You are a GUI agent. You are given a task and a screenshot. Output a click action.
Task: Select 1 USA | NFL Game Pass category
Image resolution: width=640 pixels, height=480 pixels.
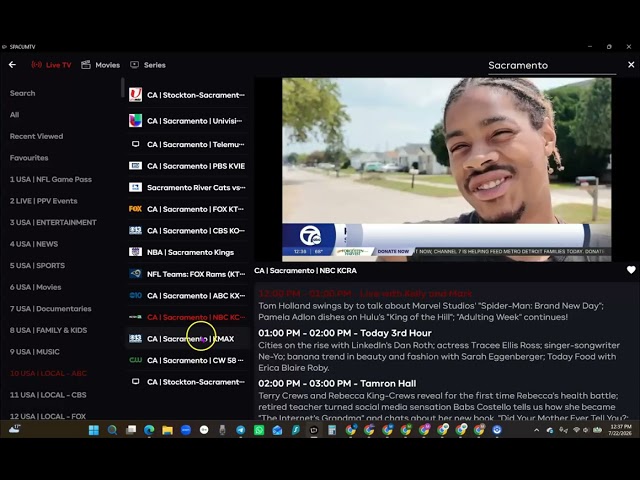(51, 180)
